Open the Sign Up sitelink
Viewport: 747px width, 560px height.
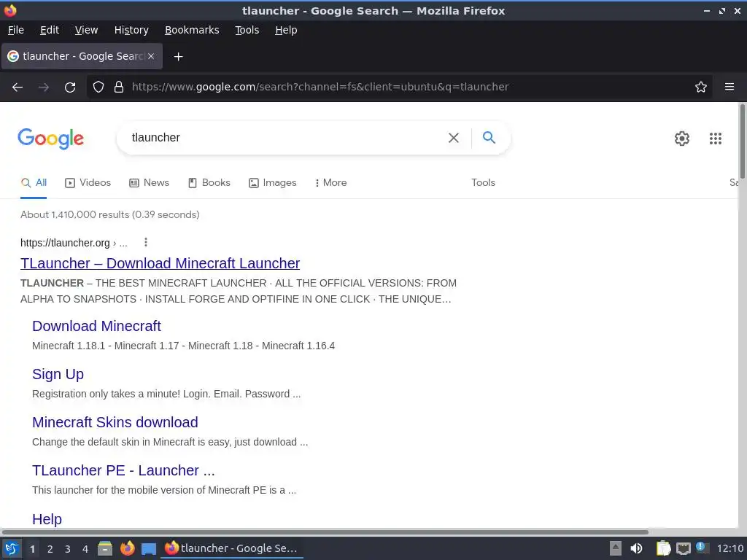58,374
